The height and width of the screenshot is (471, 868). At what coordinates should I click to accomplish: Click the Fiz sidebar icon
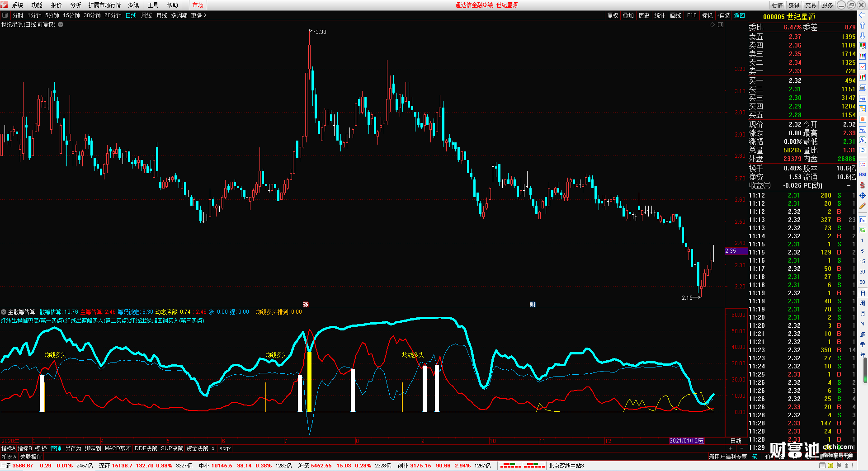pyautogui.click(x=863, y=130)
